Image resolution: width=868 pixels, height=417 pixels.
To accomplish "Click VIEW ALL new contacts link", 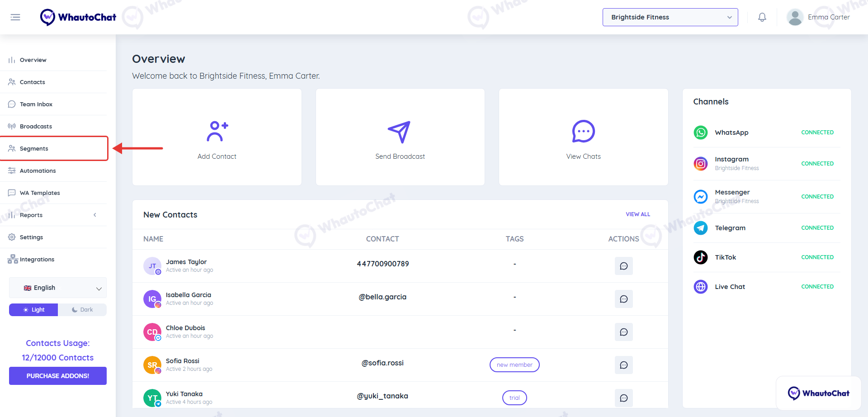I will [638, 214].
